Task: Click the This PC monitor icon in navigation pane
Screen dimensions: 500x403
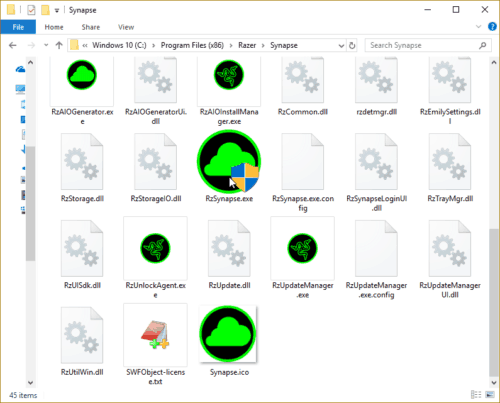Action: [x=20, y=89]
